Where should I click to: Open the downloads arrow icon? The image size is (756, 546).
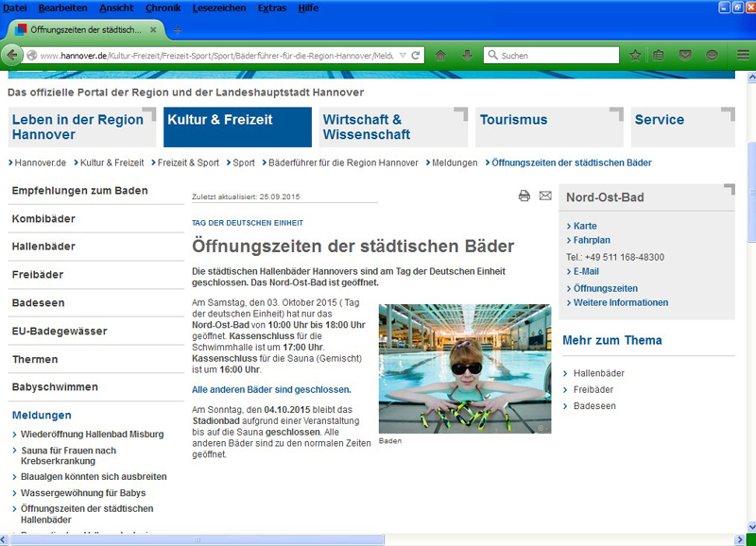(467, 56)
